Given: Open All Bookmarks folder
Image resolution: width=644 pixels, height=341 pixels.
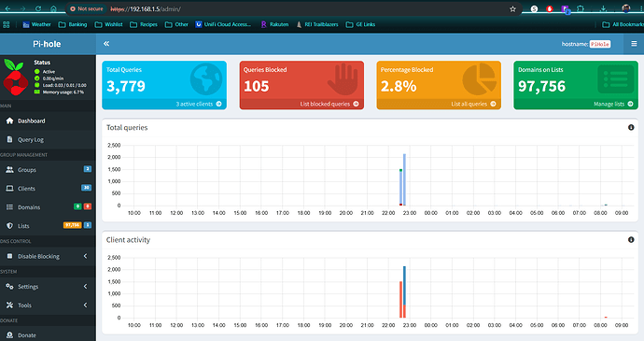Looking at the screenshot, I should (623, 24).
